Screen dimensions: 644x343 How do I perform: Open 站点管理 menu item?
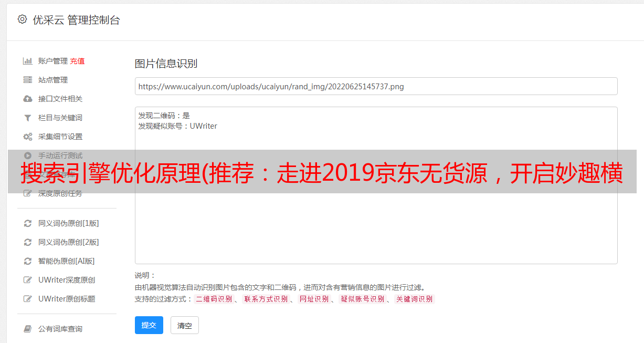click(x=53, y=80)
